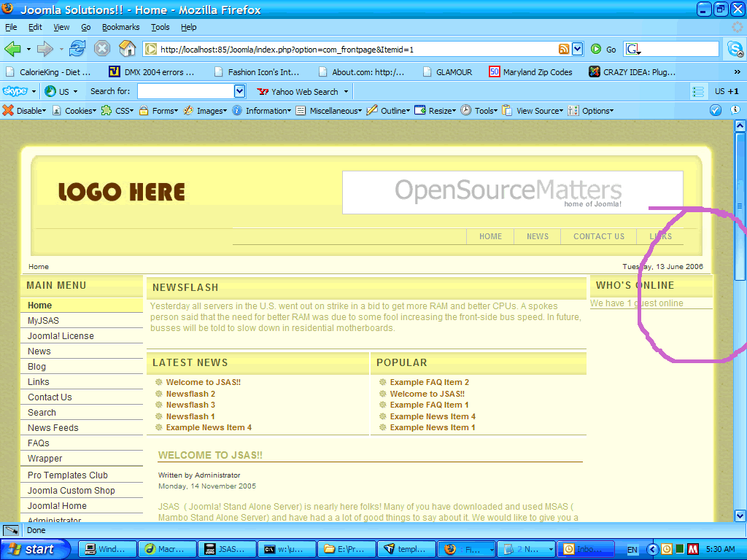Open the Disable dropdown in developer toolbar

click(x=25, y=111)
